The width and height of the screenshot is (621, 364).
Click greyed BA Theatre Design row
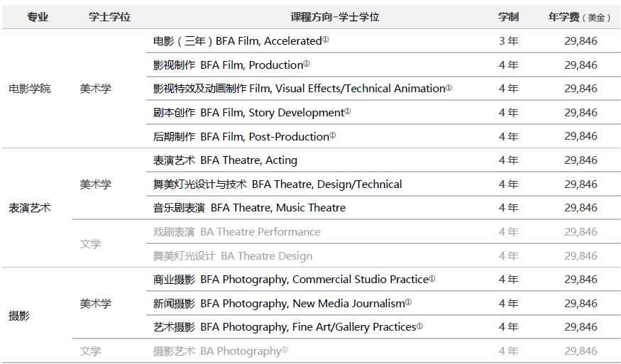(x=383, y=256)
